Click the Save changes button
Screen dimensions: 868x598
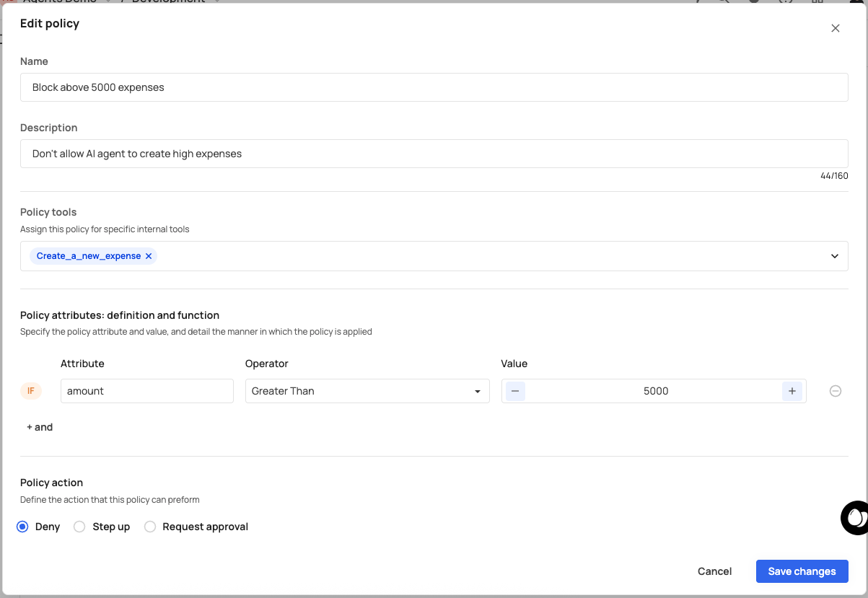tap(802, 571)
